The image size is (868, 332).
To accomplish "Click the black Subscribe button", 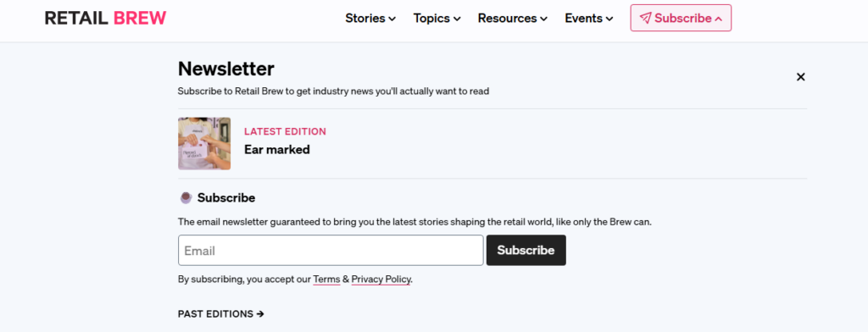I will tap(526, 250).
